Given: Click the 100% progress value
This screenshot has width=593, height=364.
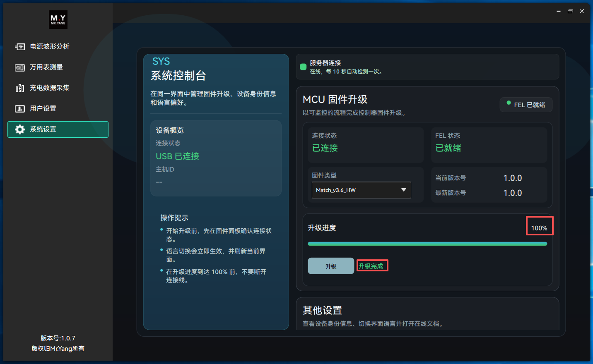Looking at the screenshot, I should coord(539,228).
